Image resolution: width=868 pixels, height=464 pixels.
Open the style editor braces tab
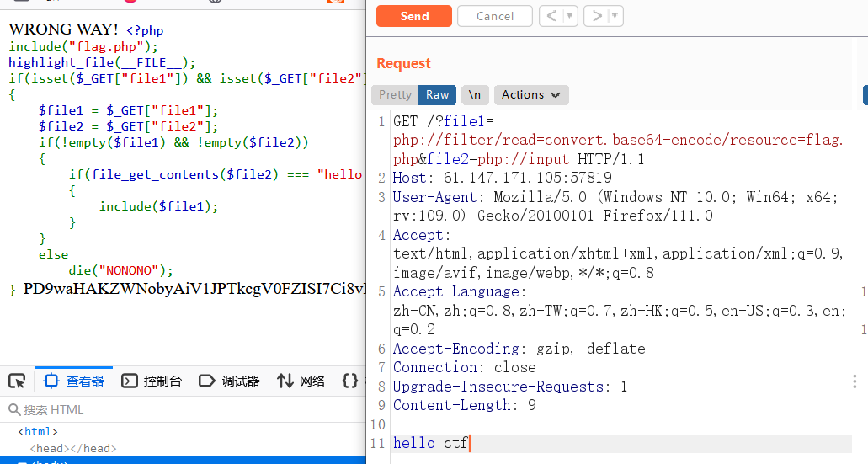click(x=350, y=381)
